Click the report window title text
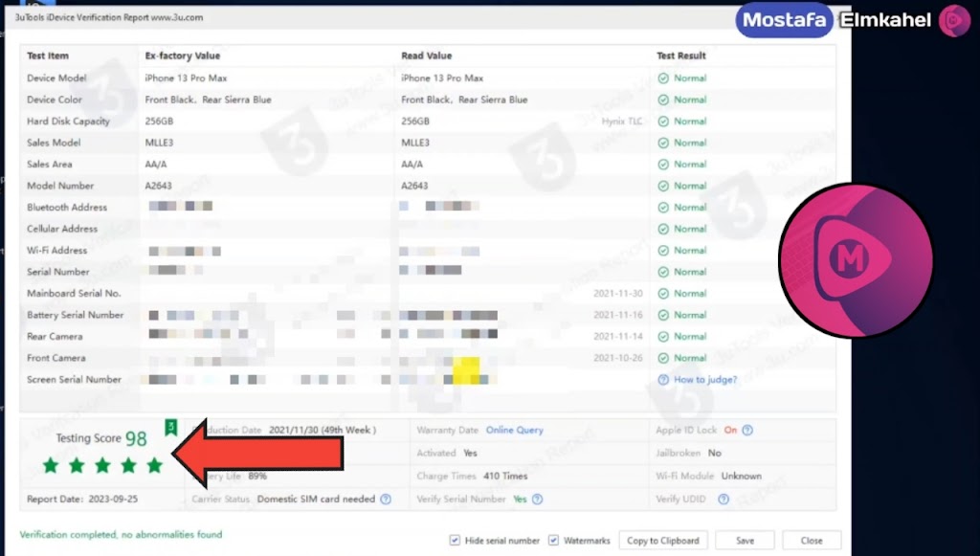Viewport: 980px width, 556px height. (109, 17)
